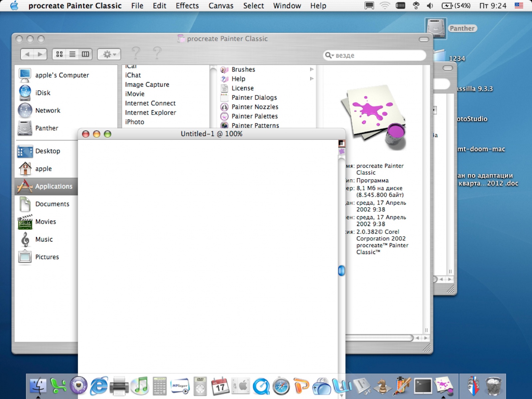Launch MPlayer from the Dock
The height and width of the screenshot is (399, 532).
180,386
